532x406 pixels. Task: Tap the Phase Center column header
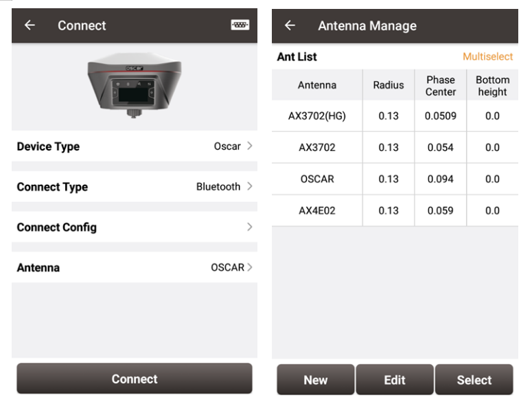pos(441,86)
